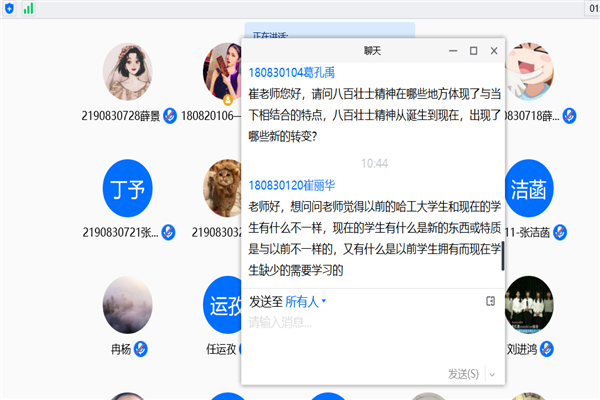
Task: Select the 丁予 blue avatar
Action: click(128, 188)
